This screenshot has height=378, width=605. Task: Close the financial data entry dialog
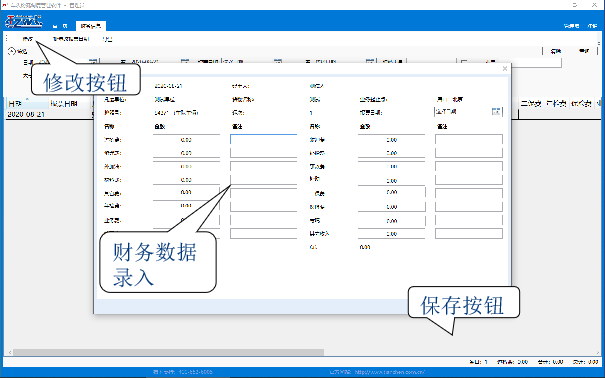tap(505, 69)
